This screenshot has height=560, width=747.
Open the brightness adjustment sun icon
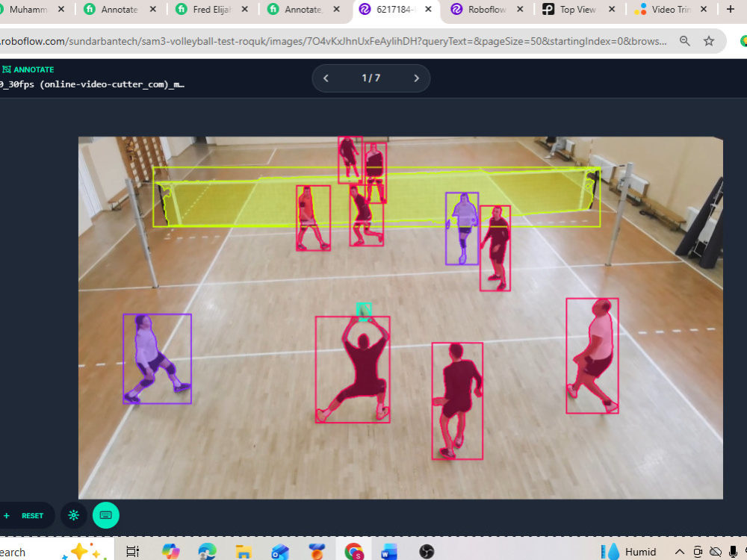click(x=73, y=515)
